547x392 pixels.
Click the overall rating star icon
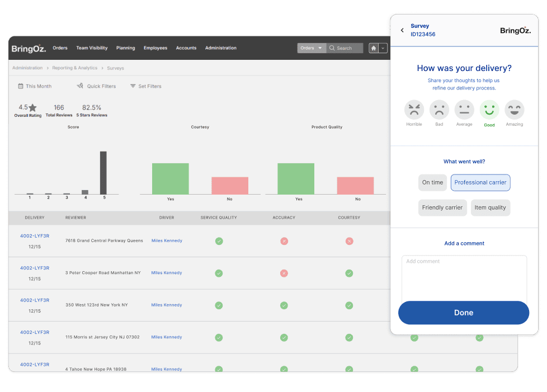32,107
